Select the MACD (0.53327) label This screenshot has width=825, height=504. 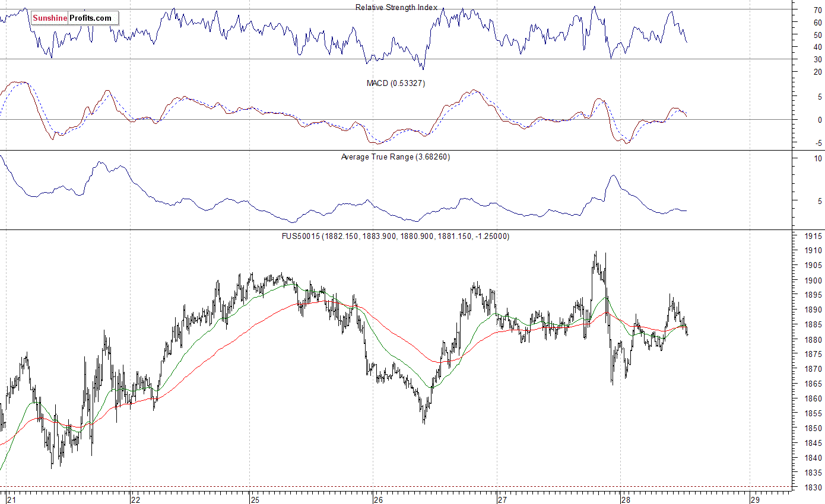(396, 84)
